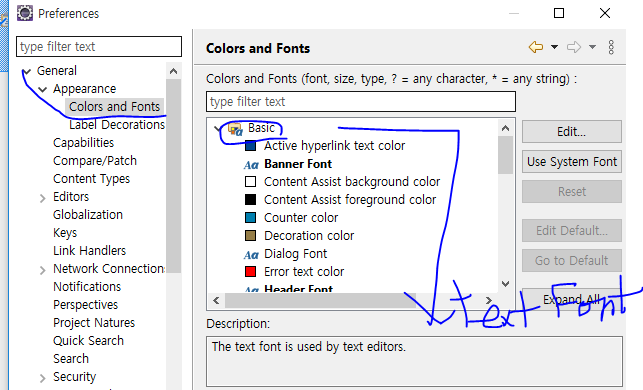Select Editors preference page label

tap(71, 197)
